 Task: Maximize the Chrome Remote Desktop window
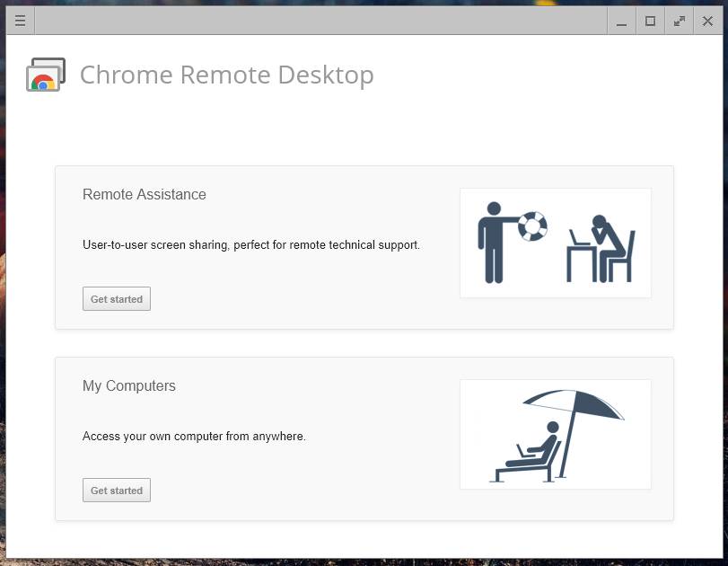coord(651,21)
